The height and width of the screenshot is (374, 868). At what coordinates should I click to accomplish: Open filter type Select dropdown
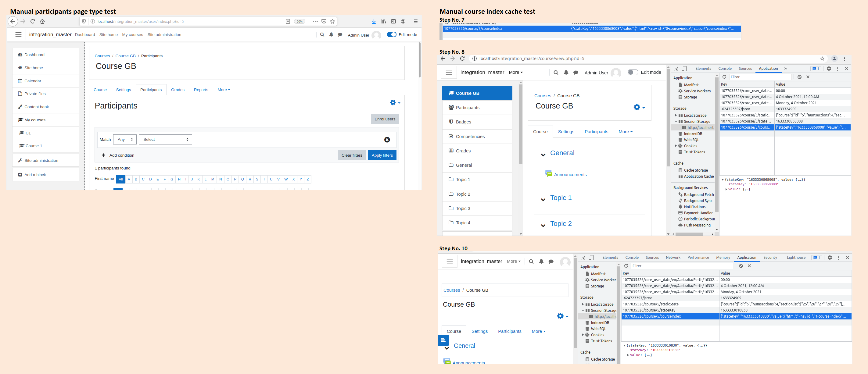(165, 140)
